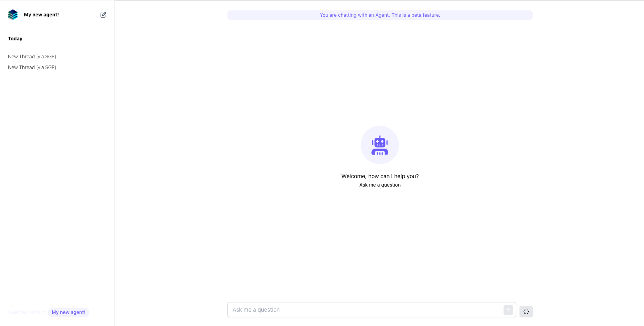The height and width of the screenshot is (326, 644).
Task: Click the beta feature banner text
Action: [380, 15]
